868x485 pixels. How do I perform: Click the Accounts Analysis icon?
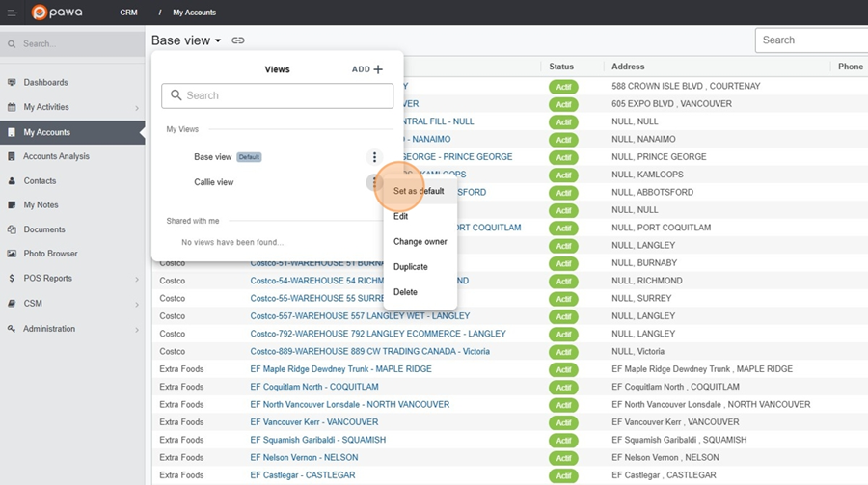point(12,156)
